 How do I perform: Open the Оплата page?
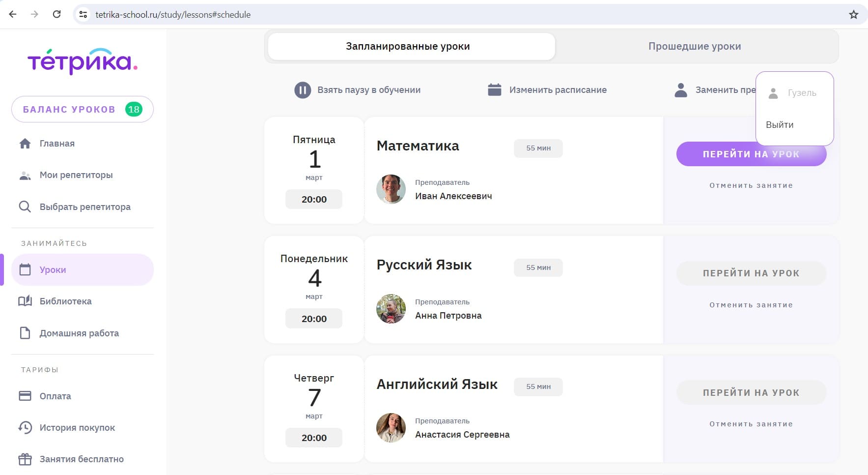point(55,396)
